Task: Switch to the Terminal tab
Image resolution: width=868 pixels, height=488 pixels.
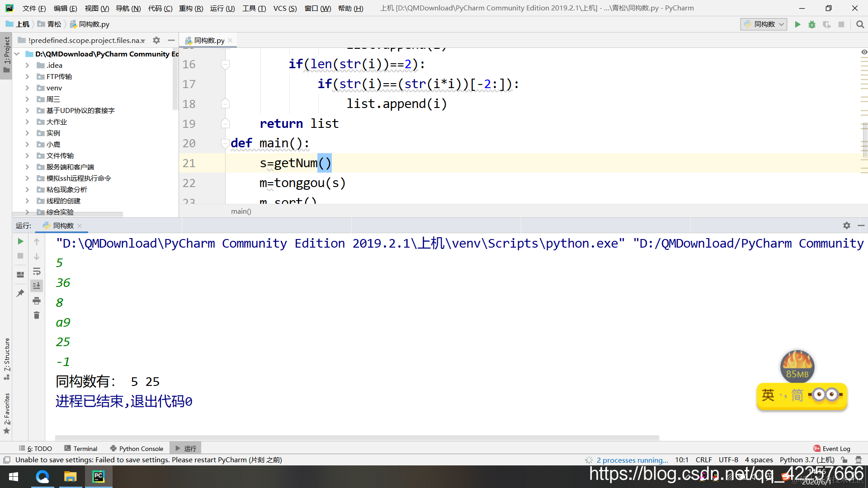Action: coord(80,449)
